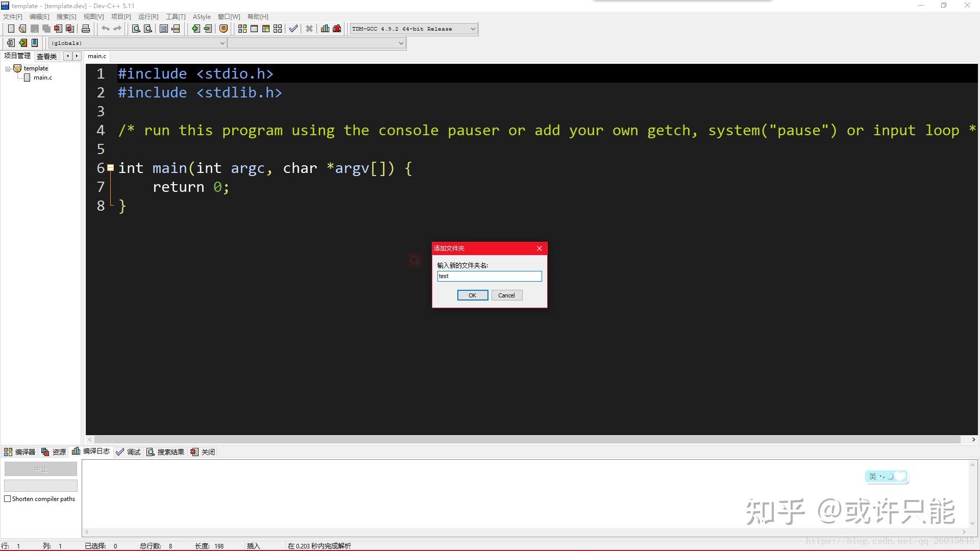Open the TDM-GCC compiler selection dropdown
This screenshot has width=980, height=551.
pos(472,29)
